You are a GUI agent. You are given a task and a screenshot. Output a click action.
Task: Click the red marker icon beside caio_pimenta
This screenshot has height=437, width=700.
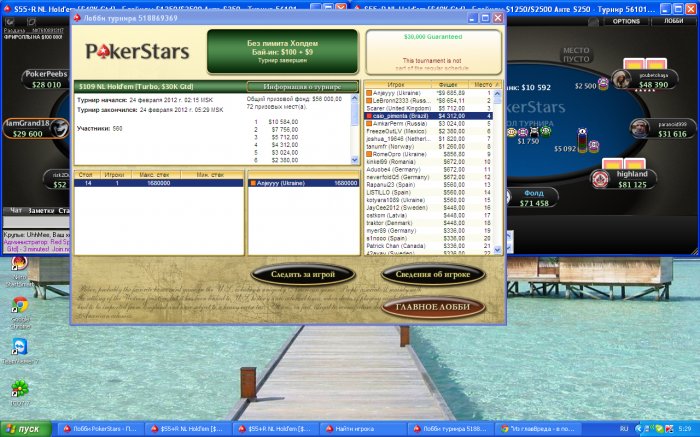click(369, 116)
